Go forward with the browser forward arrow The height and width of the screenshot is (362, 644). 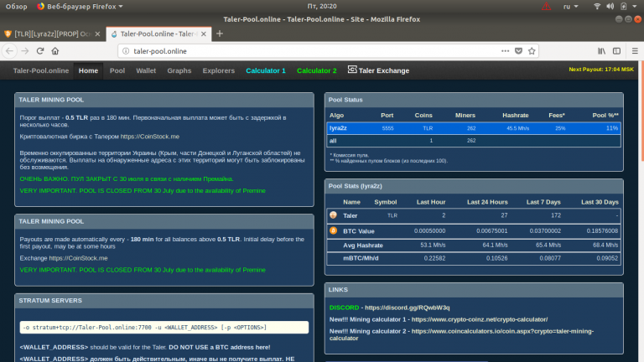pos(25,51)
